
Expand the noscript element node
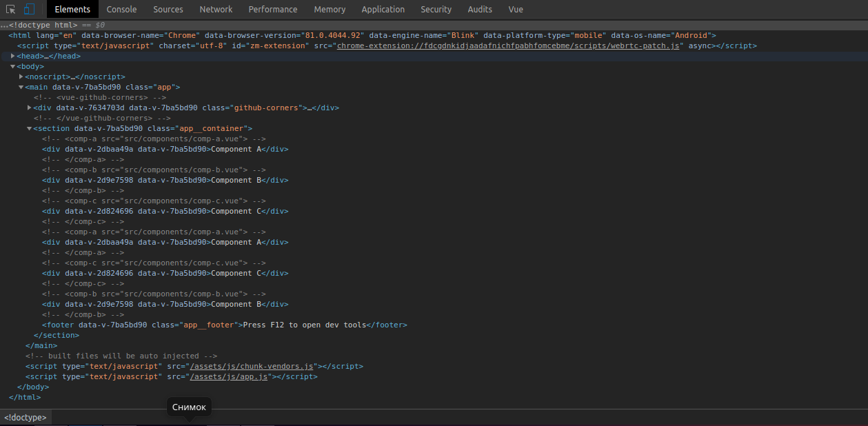tap(21, 77)
